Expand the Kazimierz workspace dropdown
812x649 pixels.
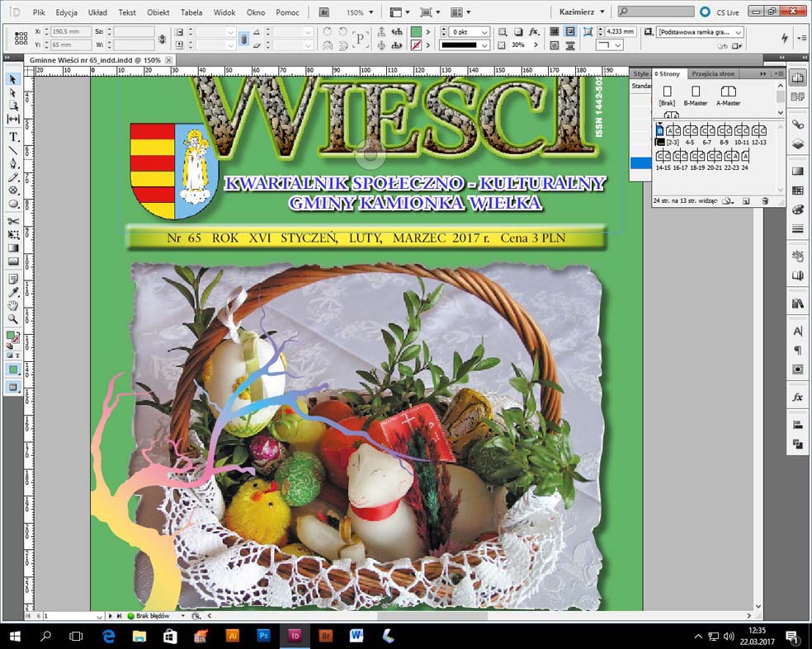(x=581, y=12)
